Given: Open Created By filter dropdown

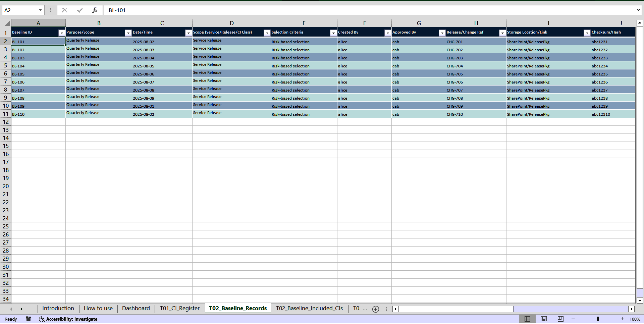Looking at the screenshot, I should 388,33.
